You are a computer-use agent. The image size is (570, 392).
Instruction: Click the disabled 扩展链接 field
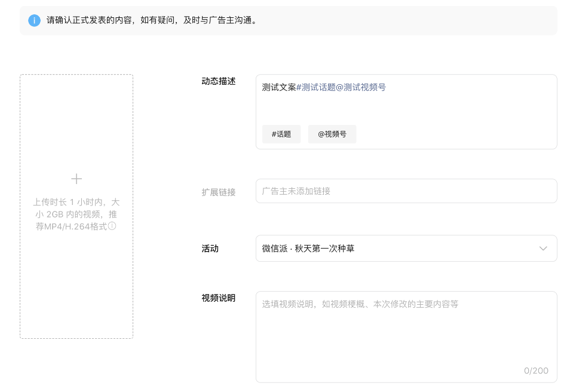[406, 191]
